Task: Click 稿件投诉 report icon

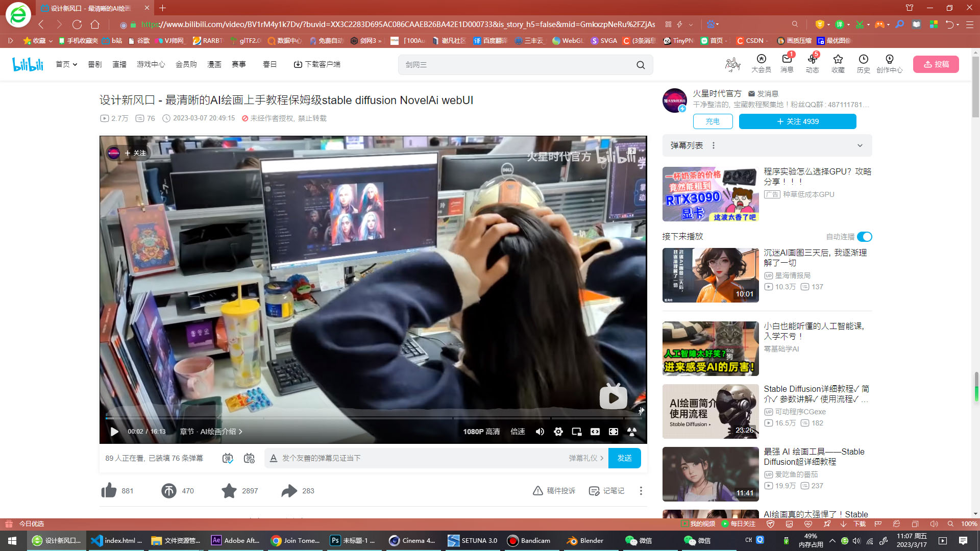Action: tap(554, 491)
